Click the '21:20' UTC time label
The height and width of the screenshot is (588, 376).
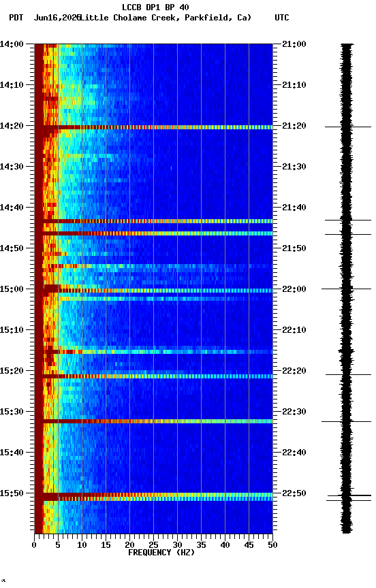294,126
